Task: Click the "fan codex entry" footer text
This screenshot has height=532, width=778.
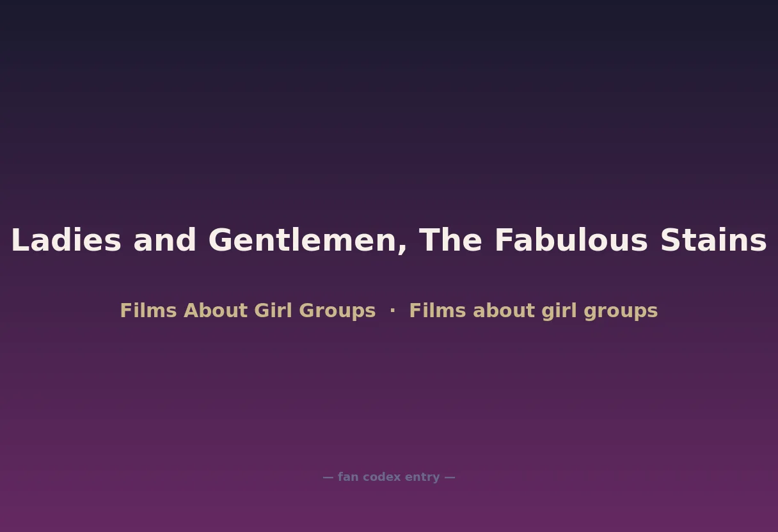Action: click(x=388, y=477)
